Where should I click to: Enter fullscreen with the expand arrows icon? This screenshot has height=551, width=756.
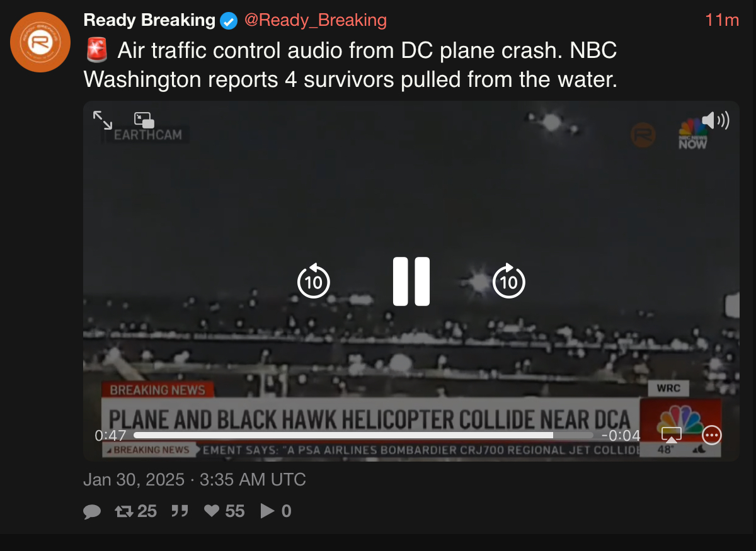tap(103, 120)
